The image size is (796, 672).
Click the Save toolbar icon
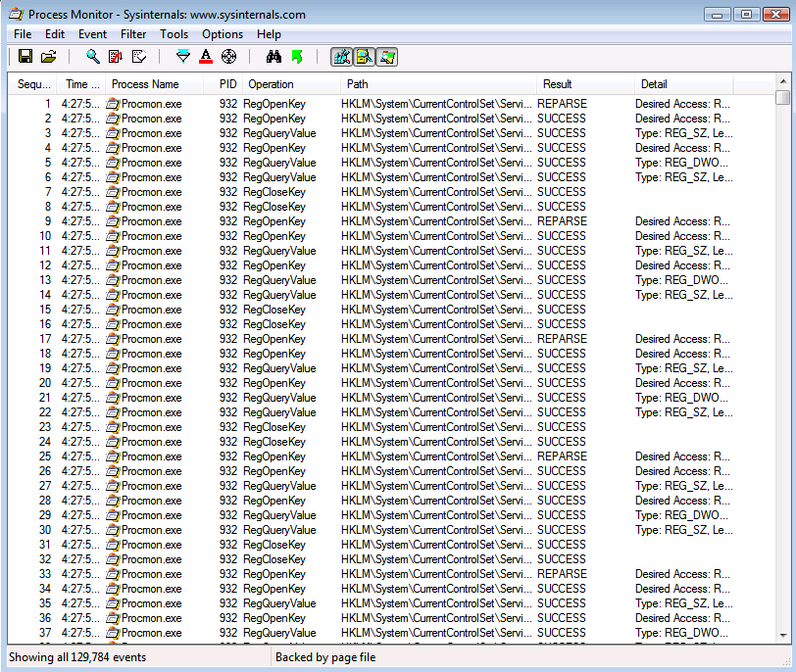tap(25, 56)
